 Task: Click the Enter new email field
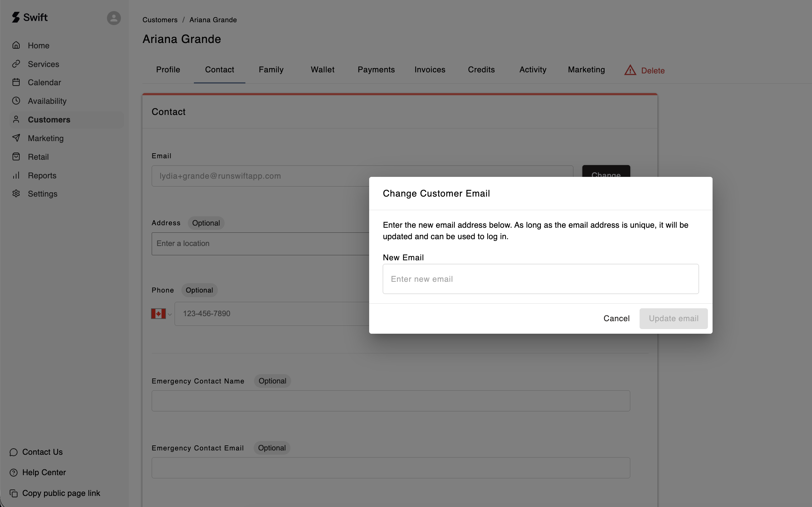point(540,279)
